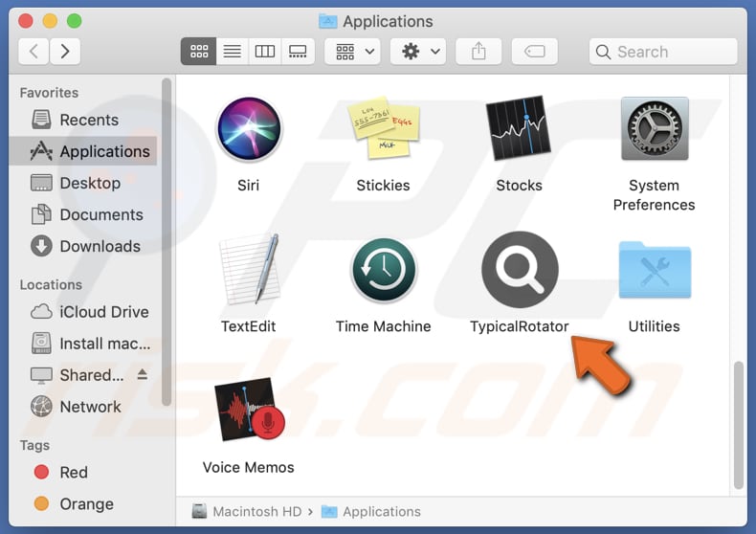Open Documents in the sidebar

click(x=83, y=214)
